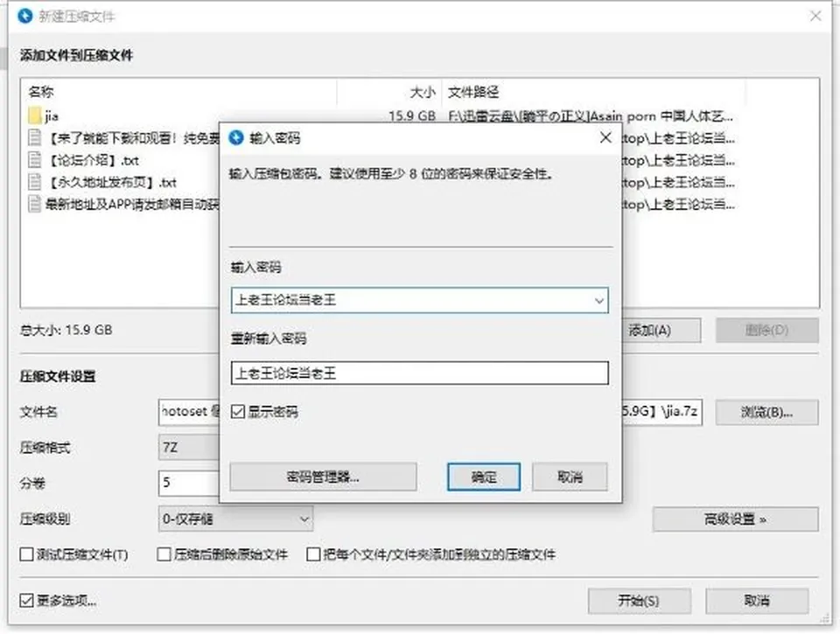Click the 15.9 GB size cell
Screen dimensions: 840x634
[x=411, y=115]
